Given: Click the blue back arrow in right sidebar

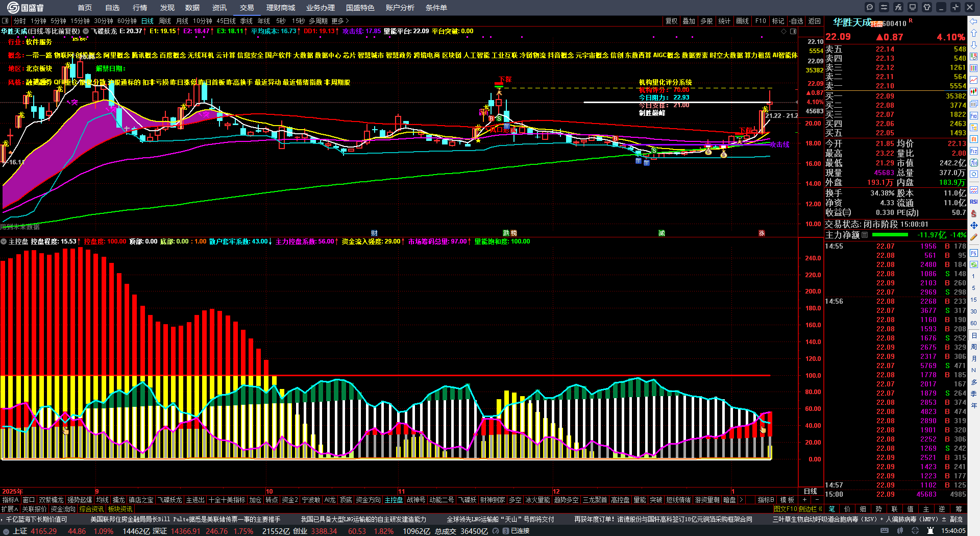Looking at the screenshot, I should (974, 21).
